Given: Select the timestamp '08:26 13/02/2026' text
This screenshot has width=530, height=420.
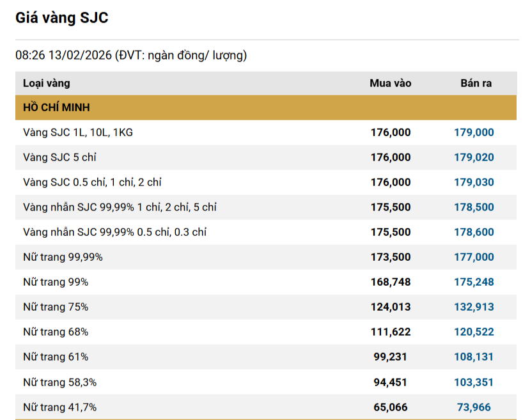Looking at the screenshot, I should click(63, 55).
